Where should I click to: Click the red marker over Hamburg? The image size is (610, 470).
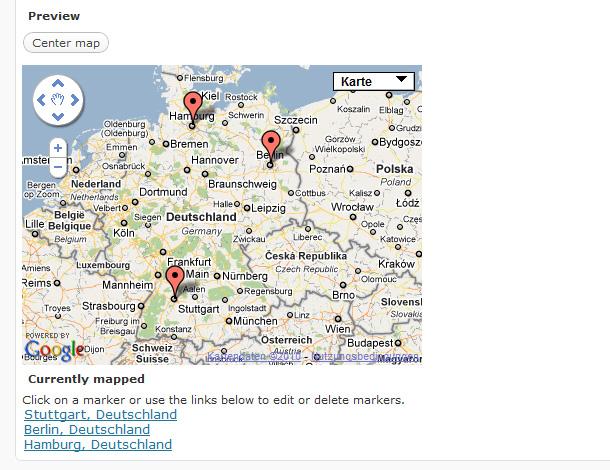pyautogui.click(x=193, y=105)
